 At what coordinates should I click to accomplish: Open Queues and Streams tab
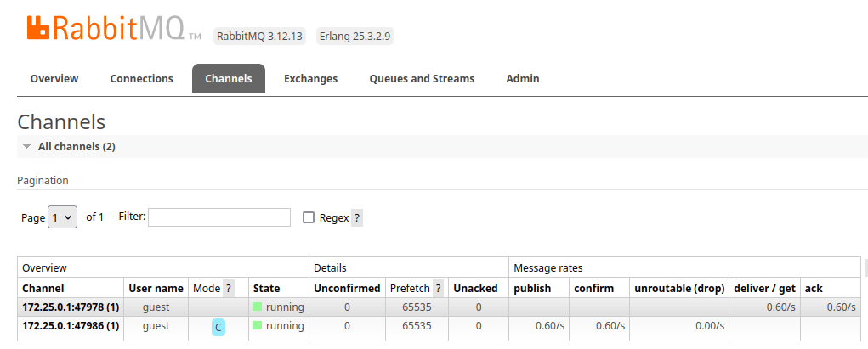click(x=422, y=78)
